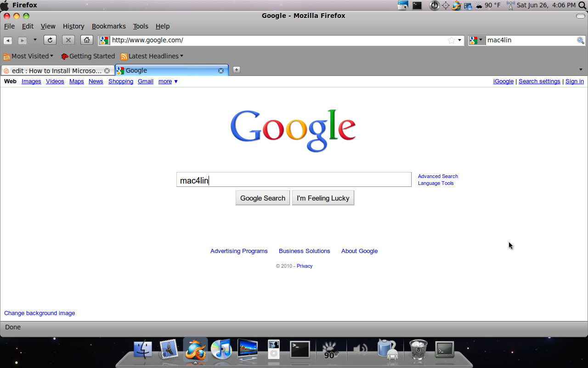Open Gmail link
588x368 pixels.
[x=146, y=81]
